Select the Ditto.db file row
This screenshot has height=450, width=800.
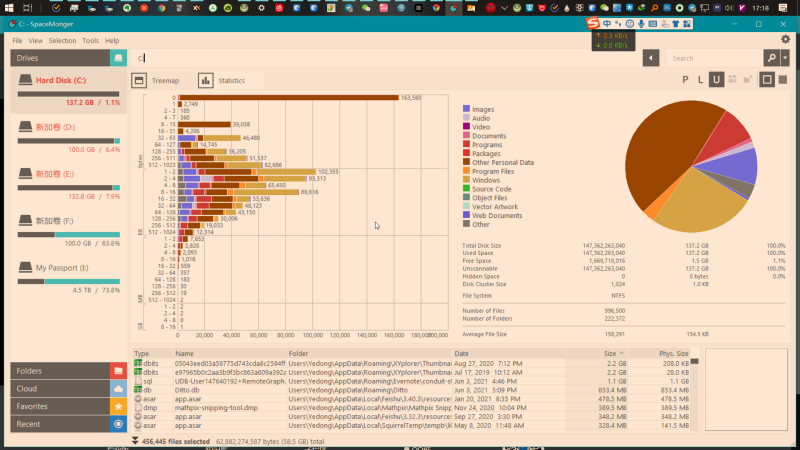coord(411,390)
